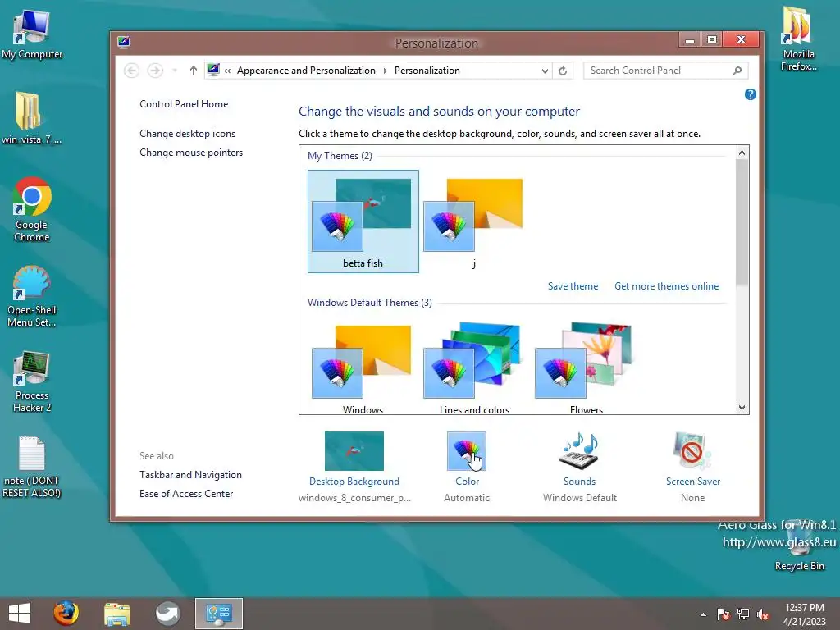
Task: Launch Firefox from the taskbar
Action: click(66, 614)
